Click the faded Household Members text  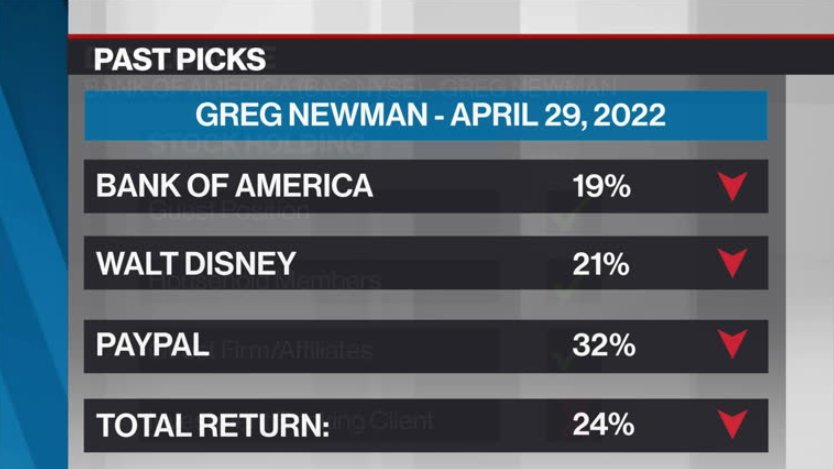click(264, 281)
